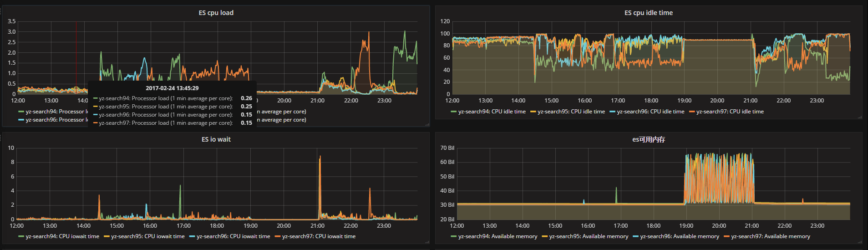
Task: Click yz-search96 CPU iowait time legend label
Action: (x=233, y=236)
